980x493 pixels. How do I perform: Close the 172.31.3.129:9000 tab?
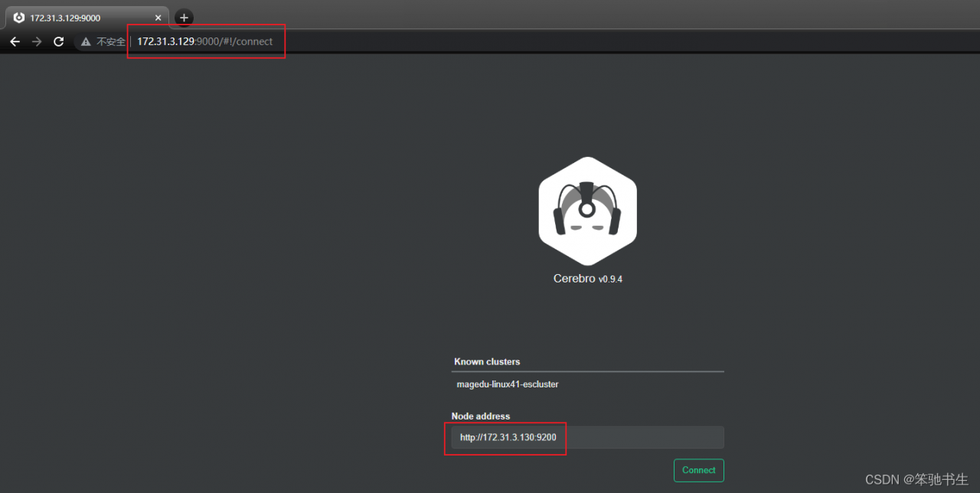pos(158,18)
